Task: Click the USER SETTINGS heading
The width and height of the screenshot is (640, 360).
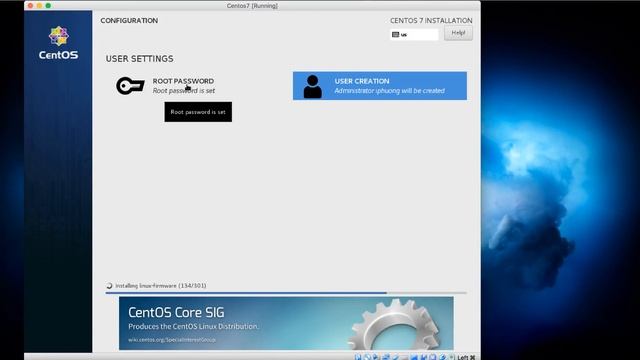Action: tap(140, 59)
